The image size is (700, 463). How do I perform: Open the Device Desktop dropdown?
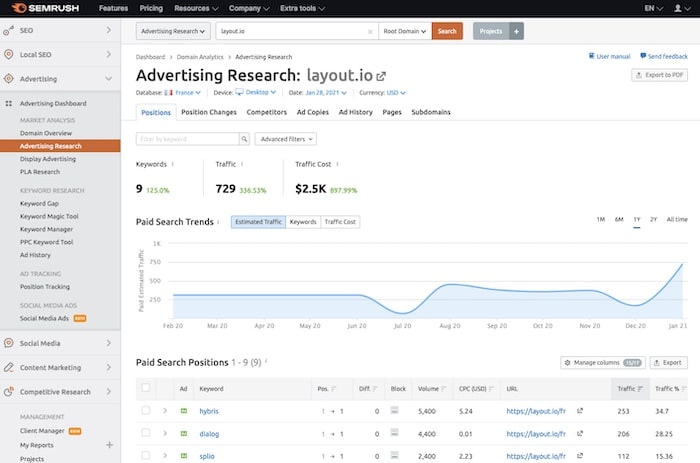[x=256, y=92]
